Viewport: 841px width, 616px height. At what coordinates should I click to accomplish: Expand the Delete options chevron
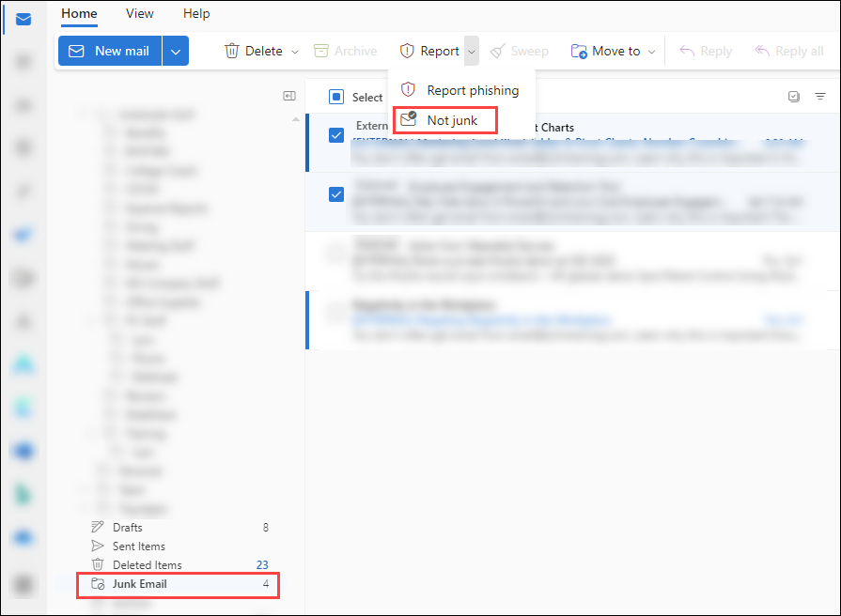click(295, 52)
